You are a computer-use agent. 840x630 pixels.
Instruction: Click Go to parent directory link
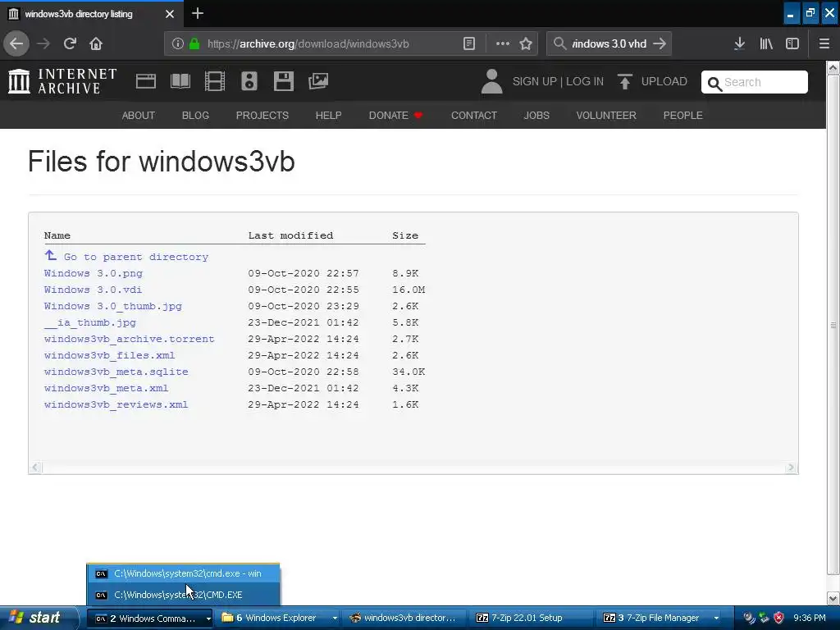136,257
